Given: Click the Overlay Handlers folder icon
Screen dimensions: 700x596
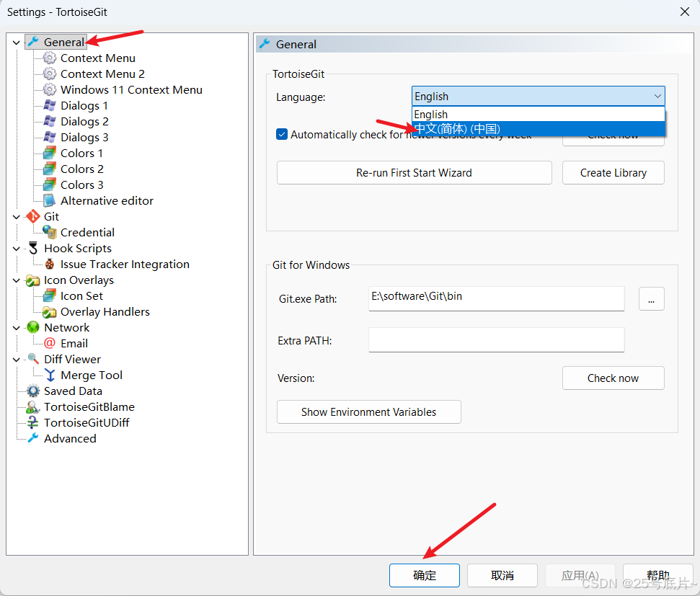Looking at the screenshot, I should point(50,311).
